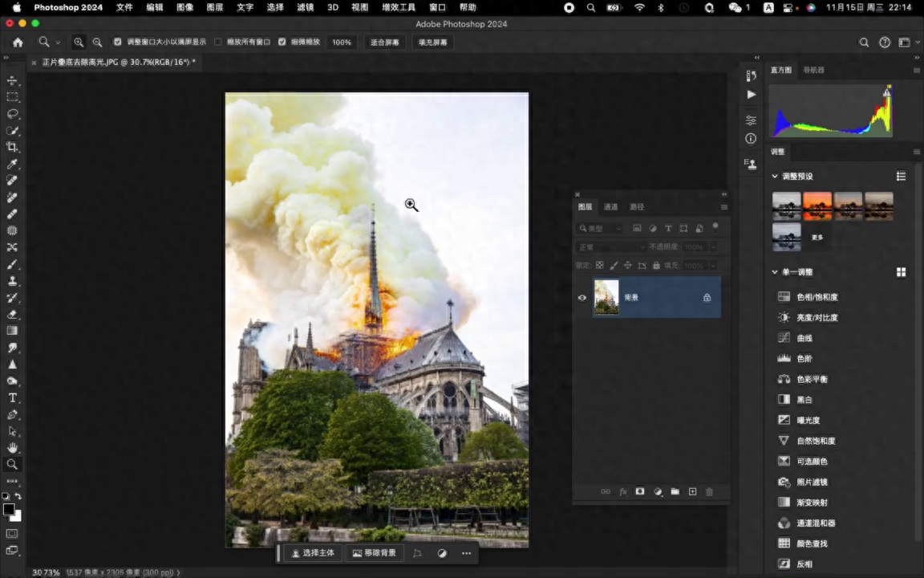Toggle 缩放所有窗口 checkbox
The width and height of the screenshot is (924, 578).
click(218, 42)
